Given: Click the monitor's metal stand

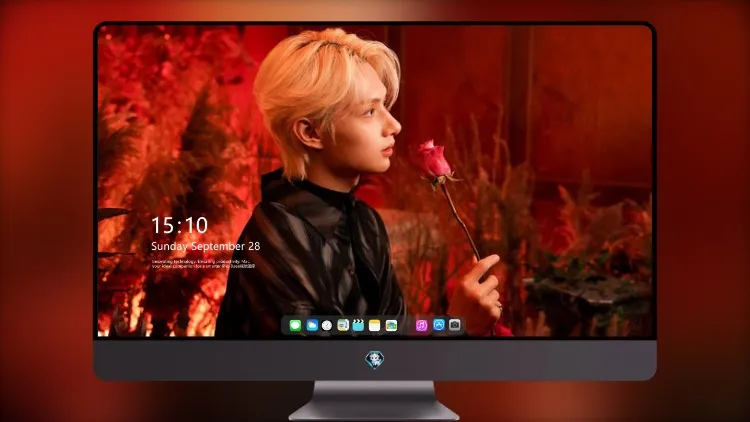Looking at the screenshot, I should (x=374, y=400).
